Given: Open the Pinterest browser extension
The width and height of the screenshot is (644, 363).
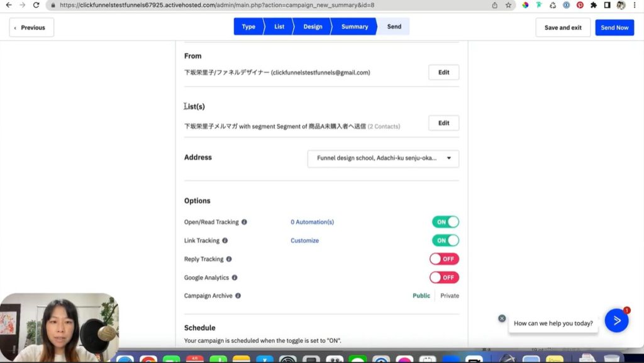Looking at the screenshot, I should 580,5.
